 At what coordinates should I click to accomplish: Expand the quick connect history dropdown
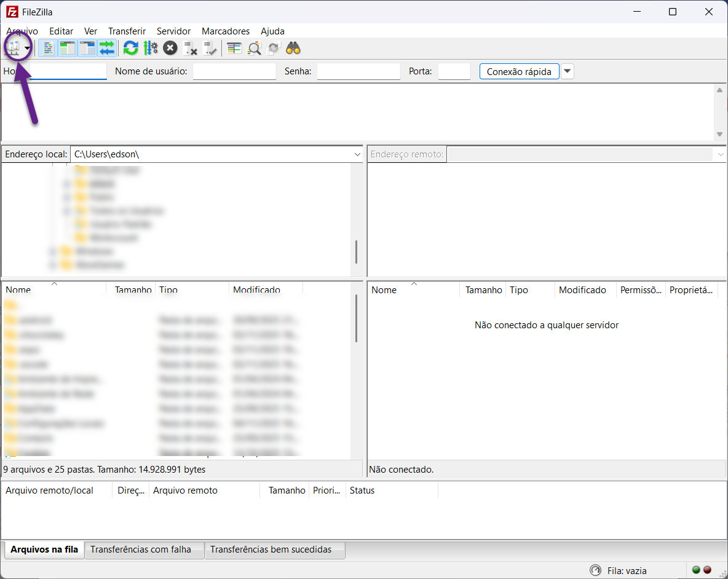pos(568,71)
